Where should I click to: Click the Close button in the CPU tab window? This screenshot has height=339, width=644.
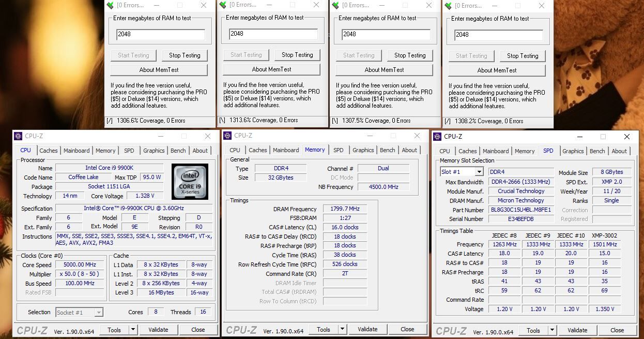point(198,330)
